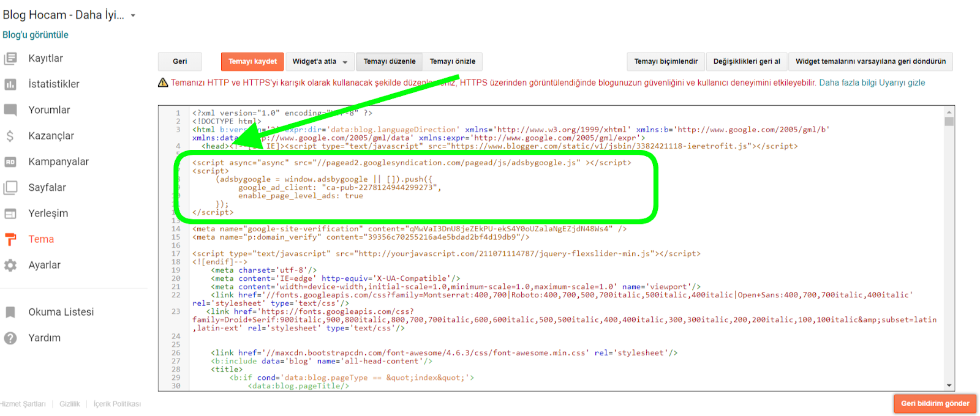
Task: Click the <?xml version="1.0" first code line
Action: tap(282, 113)
